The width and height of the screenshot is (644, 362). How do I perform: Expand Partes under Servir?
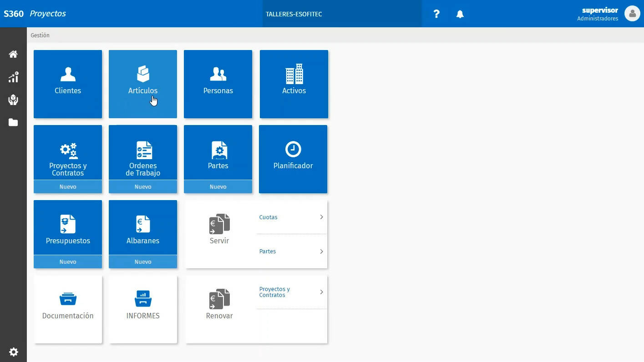(x=291, y=251)
